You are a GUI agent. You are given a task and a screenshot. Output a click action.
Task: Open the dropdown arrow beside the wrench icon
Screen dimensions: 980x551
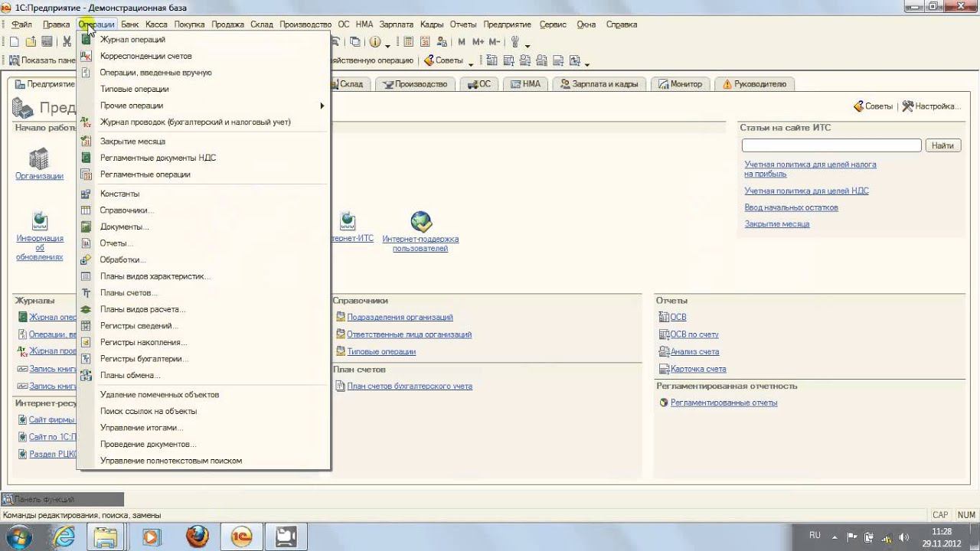coord(528,44)
